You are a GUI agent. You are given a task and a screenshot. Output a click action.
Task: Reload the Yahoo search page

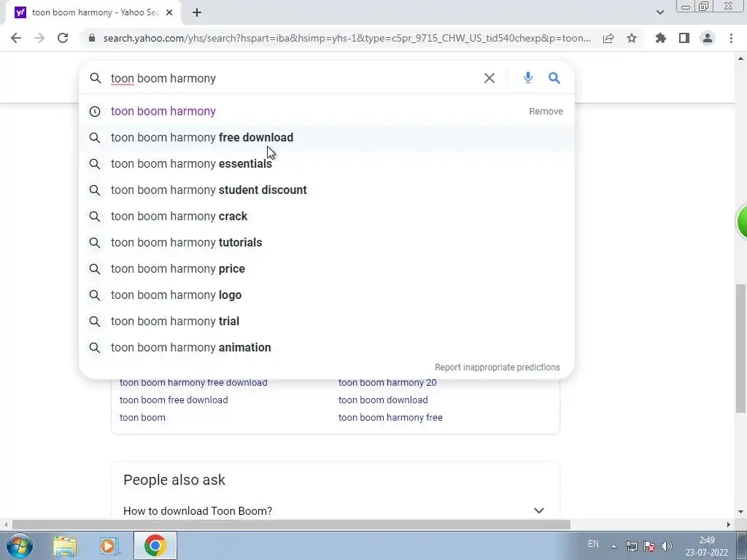click(x=63, y=38)
